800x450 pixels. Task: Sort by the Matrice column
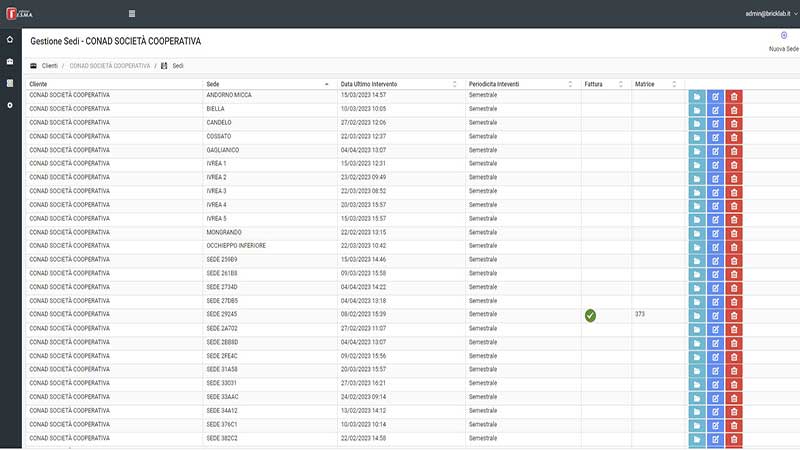[x=656, y=84]
